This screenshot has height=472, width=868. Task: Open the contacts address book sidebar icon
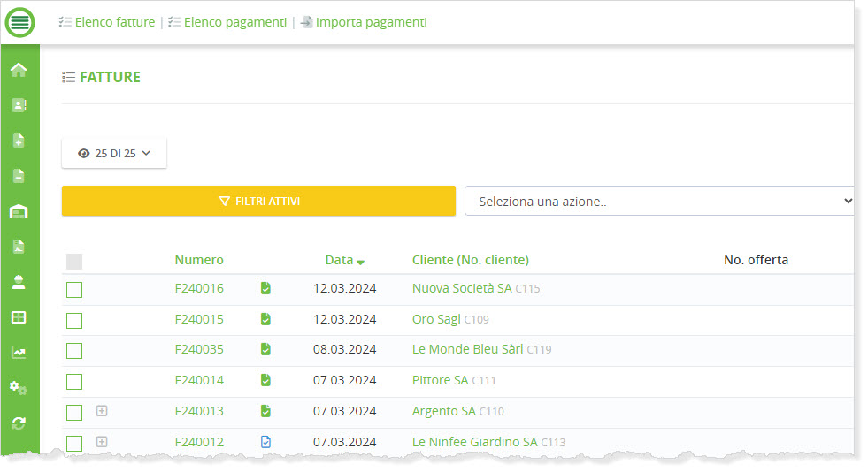click(x=19, y=105)
